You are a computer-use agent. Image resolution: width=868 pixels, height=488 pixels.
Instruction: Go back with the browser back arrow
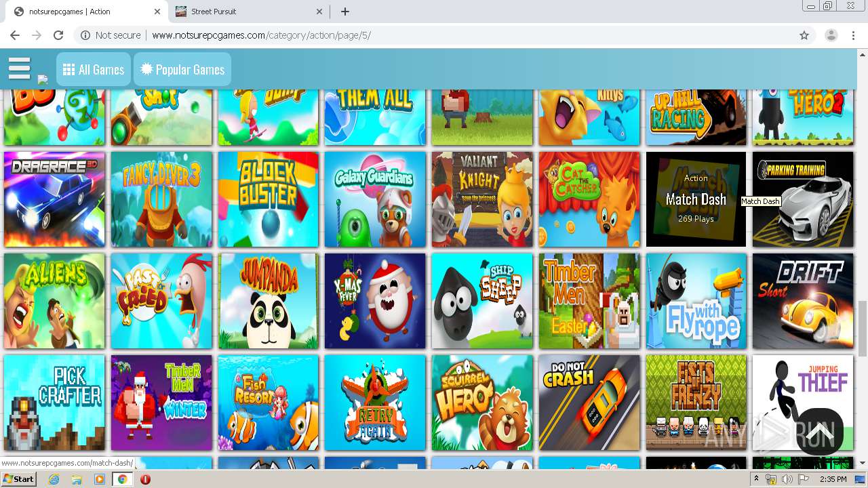15,35
